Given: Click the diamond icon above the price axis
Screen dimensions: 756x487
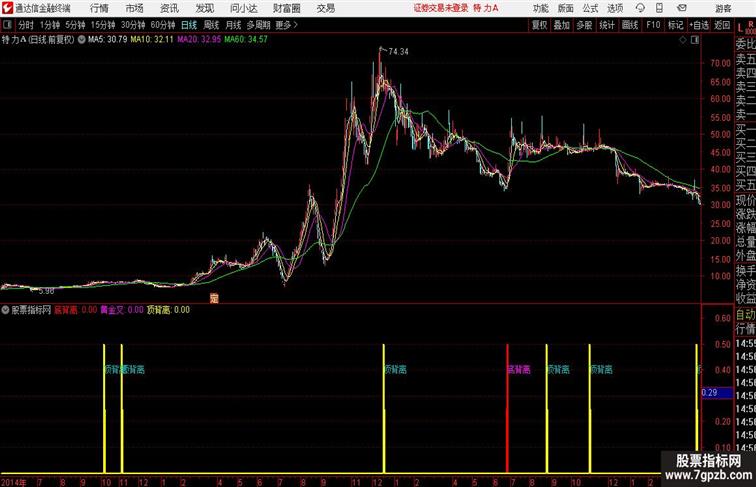Looking at the screenshot, I should click(683, 40).
